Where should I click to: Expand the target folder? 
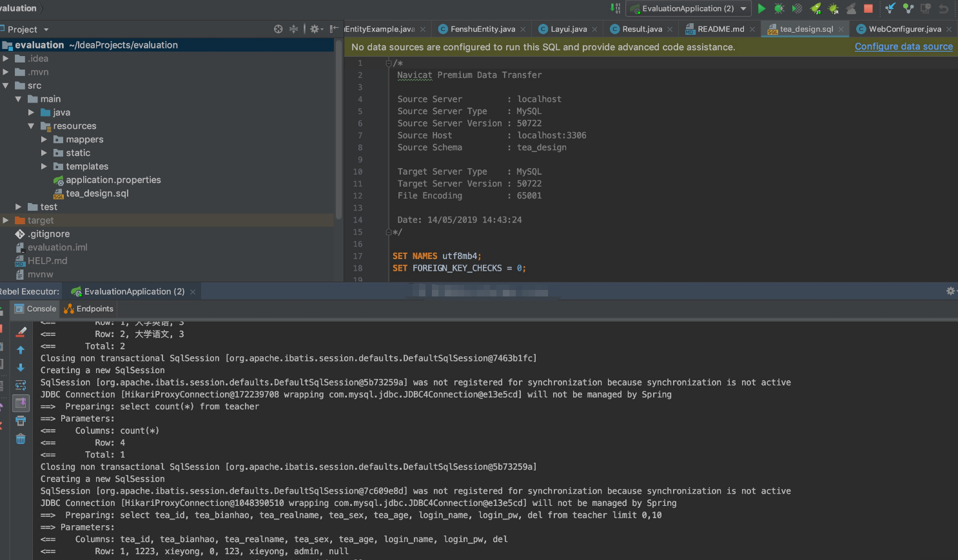6,221
